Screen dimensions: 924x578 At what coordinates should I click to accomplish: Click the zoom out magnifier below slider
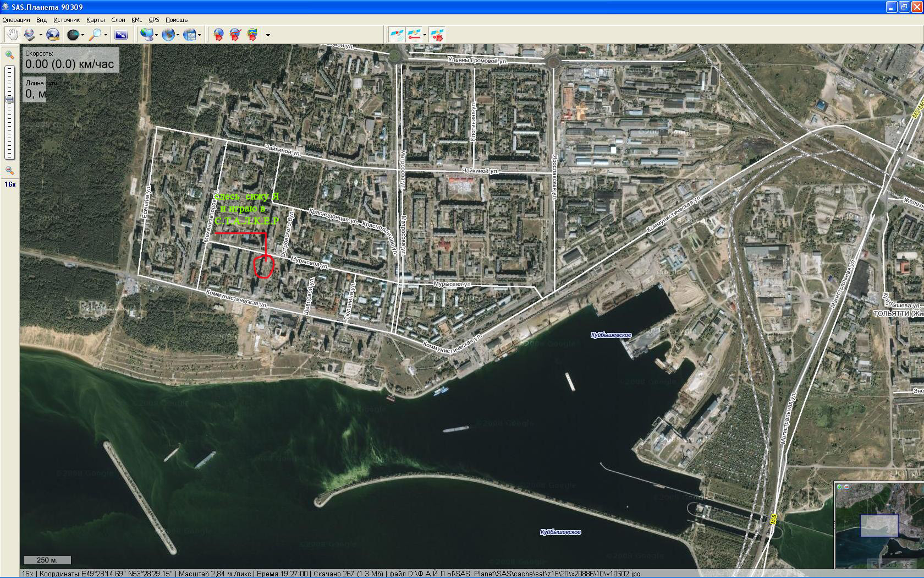(x=9, y=171)
